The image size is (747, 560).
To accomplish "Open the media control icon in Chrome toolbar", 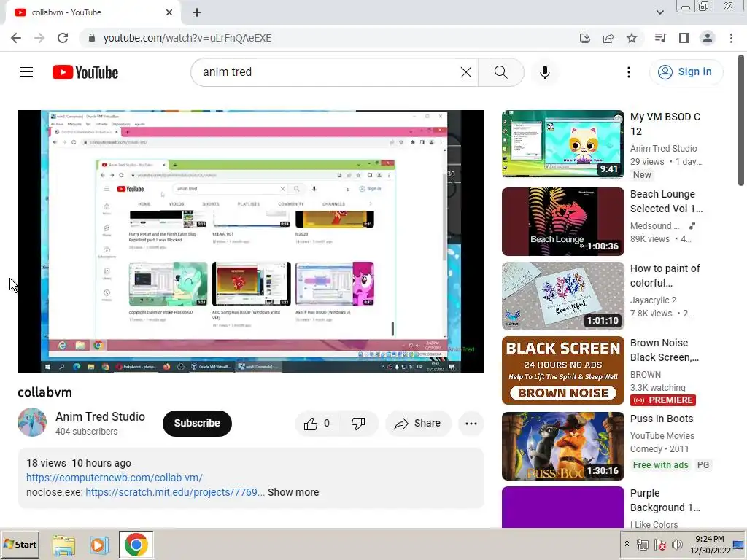I will pos(660,38).
